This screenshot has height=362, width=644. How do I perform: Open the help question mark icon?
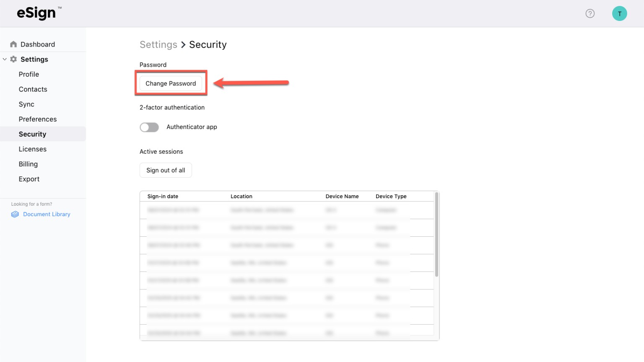590,13
